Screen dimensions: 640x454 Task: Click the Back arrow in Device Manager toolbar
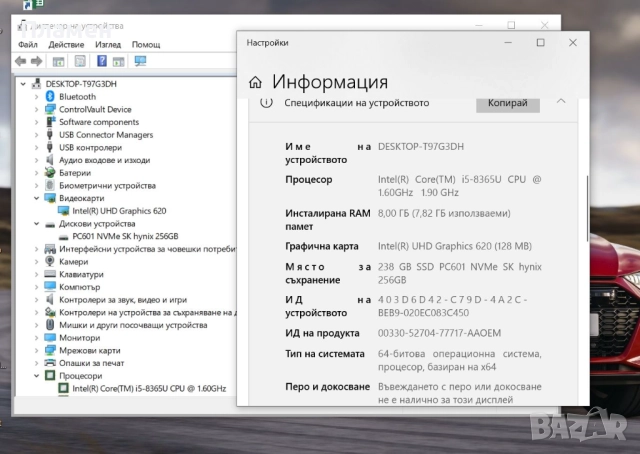(x=21, y=61)
